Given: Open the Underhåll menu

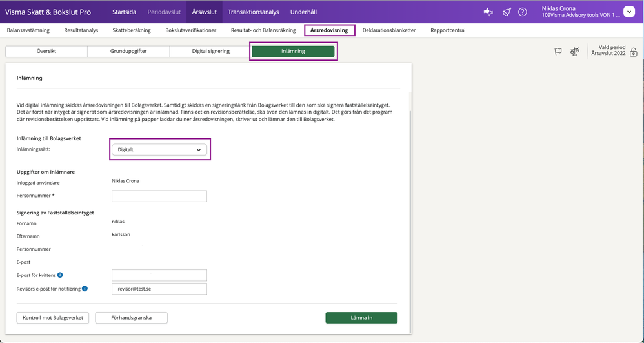Looking at the screenshot, I should [x=303, y=12].
